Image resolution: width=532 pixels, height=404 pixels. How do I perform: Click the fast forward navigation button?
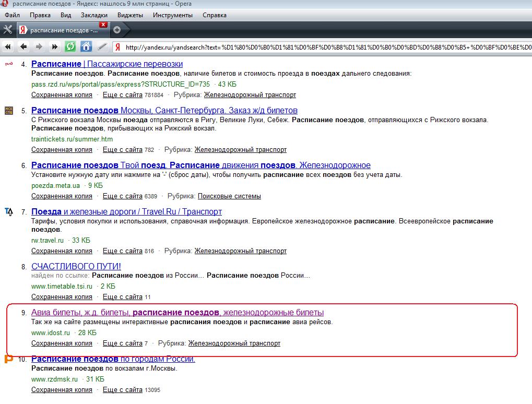coord(55,47)
